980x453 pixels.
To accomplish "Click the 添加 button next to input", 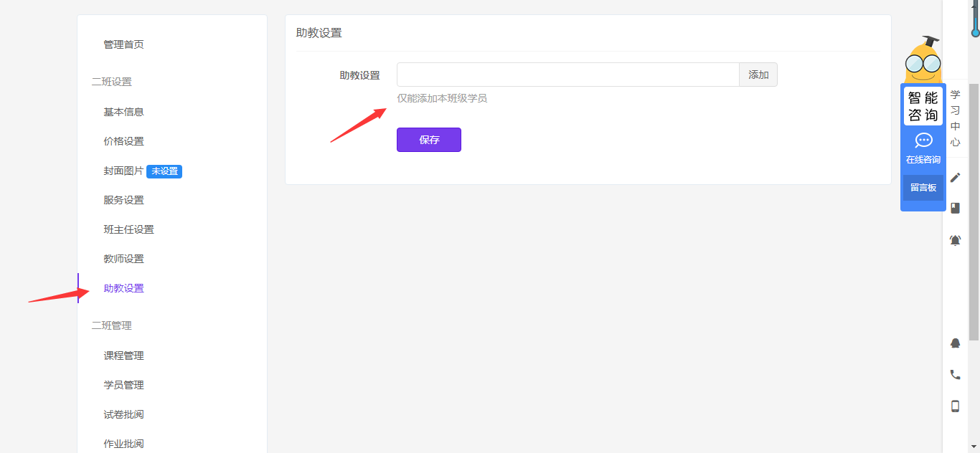I will (x=758, y=75).
